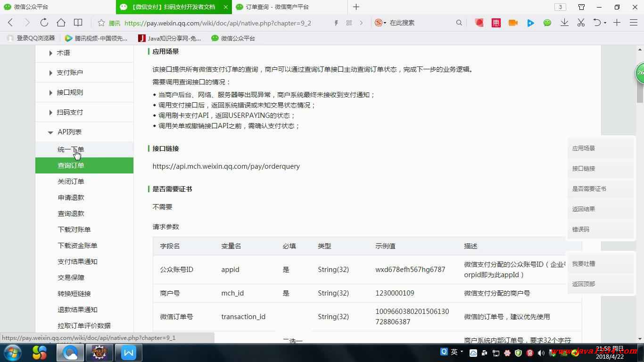This screenshot has height=362, width=644.
Task: Select the highlighted 查询订单 menu item
Action: click(84, 165)
